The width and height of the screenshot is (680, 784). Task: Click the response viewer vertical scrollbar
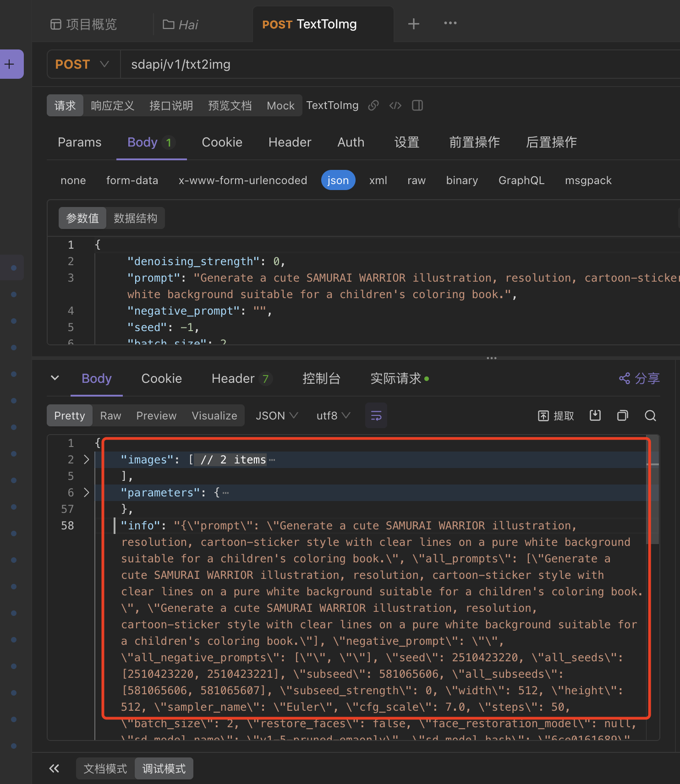(x=653, y=489)
